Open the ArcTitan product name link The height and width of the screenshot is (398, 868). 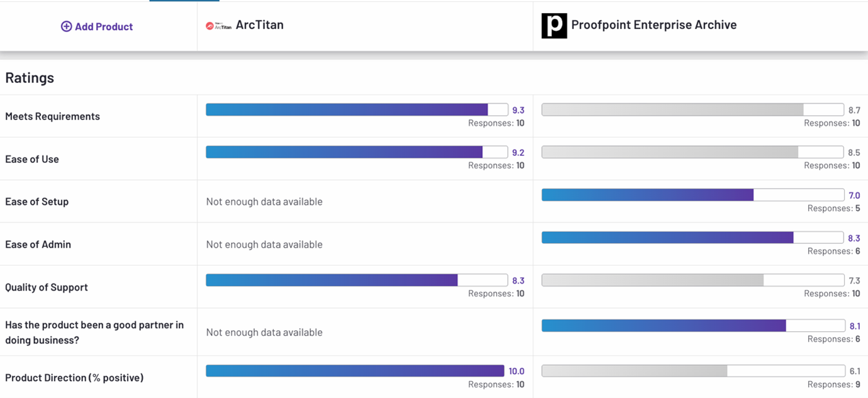click(259, 25)
